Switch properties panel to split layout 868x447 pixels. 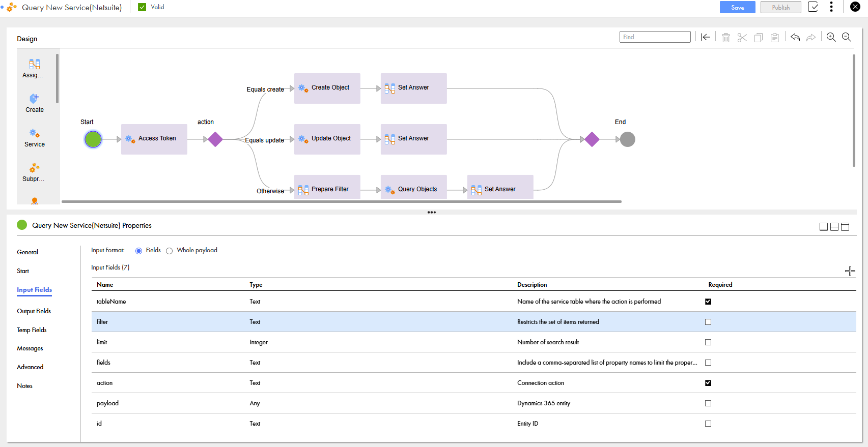coord(834,227)
